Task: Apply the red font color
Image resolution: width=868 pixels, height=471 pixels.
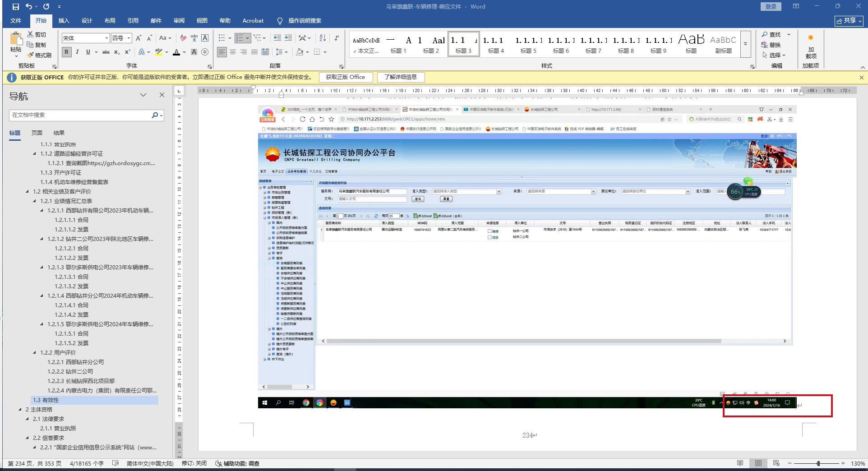Action: [x=176, y=52]
